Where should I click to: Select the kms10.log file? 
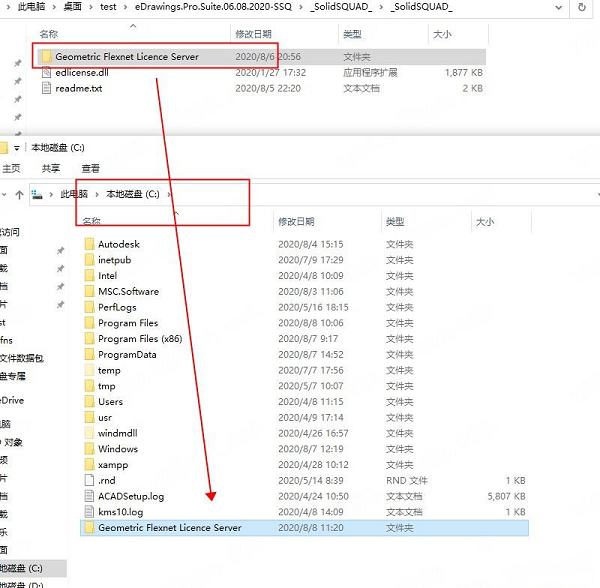pos(121,512)
